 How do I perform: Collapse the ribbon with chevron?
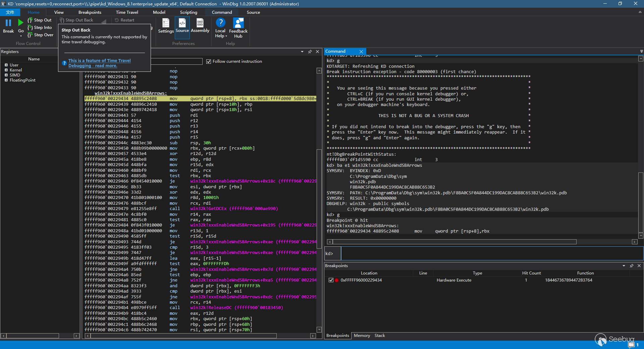click(640, 12)
